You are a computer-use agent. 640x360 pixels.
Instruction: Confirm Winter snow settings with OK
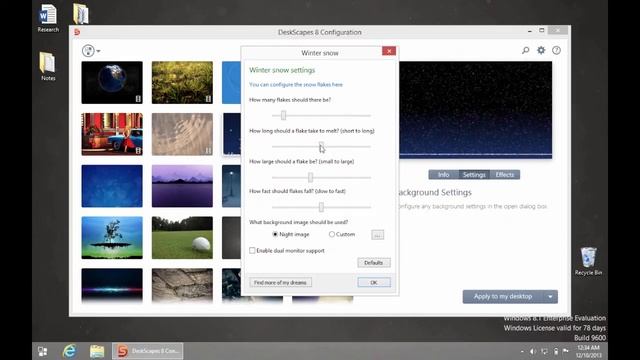click(374, 282)
